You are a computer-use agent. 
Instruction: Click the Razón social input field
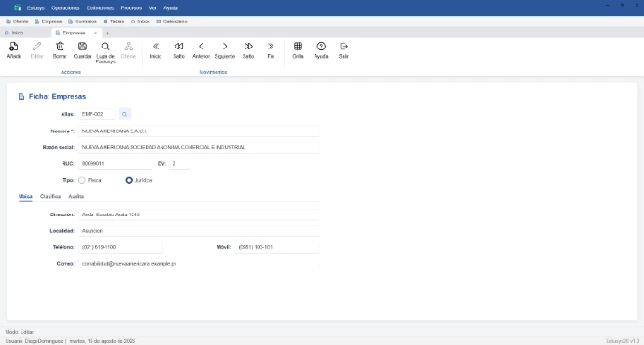point(199,147)
